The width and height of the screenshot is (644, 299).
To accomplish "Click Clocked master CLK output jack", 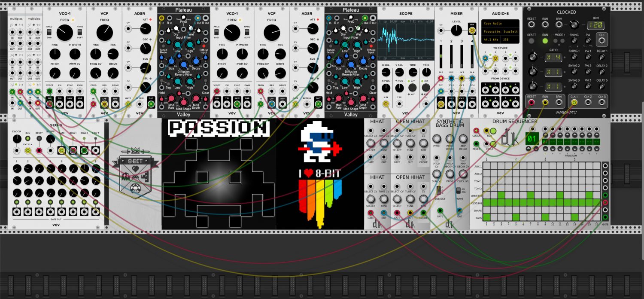I will pyautogui.click(x=601, y=41).
